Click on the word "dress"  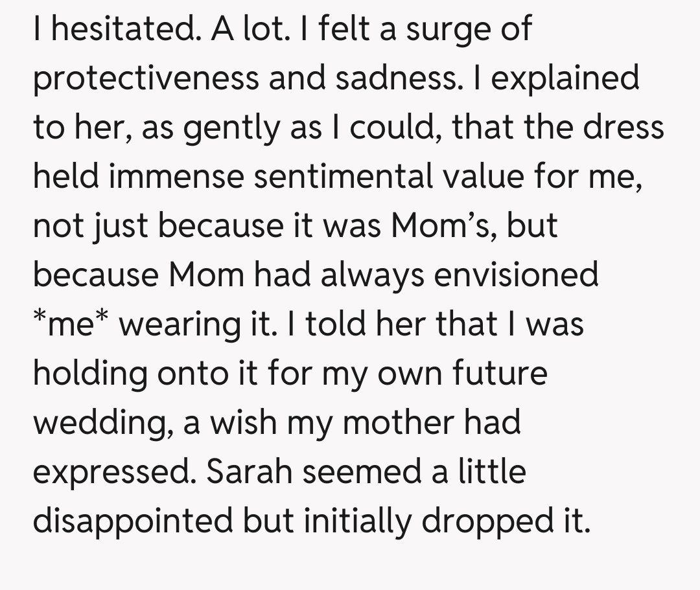coord(621,128)
